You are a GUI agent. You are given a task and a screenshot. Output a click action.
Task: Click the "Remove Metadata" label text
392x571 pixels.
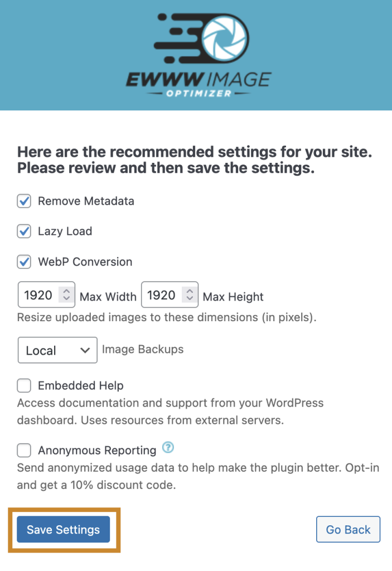pyautogui.click(x=86, y=201)
